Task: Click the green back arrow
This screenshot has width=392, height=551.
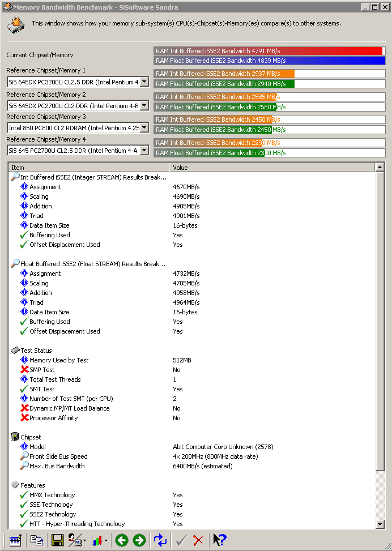Action: (x=122, y=540)
